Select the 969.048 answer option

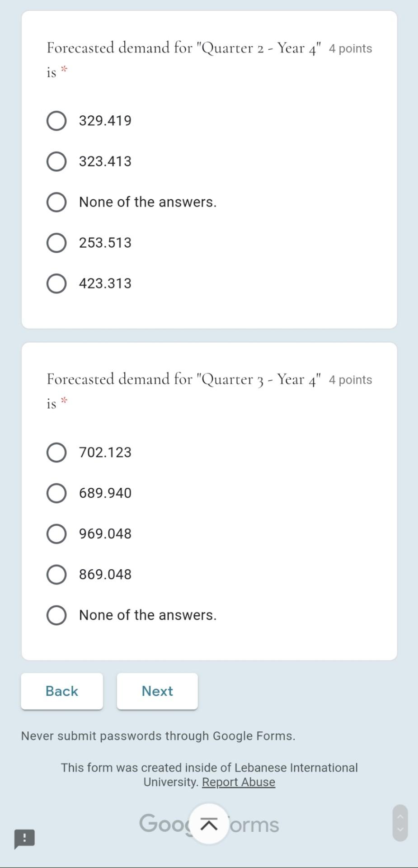[x=56, y=533]
